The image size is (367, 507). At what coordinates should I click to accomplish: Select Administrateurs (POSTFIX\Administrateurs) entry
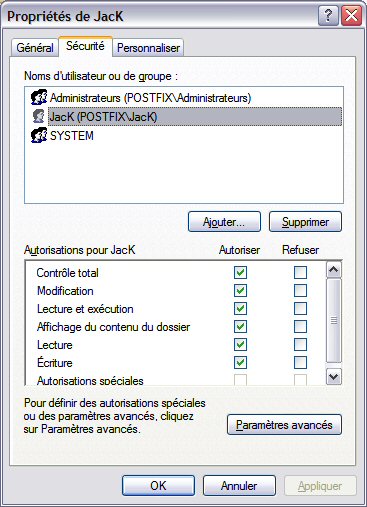(x=150, y=98)
